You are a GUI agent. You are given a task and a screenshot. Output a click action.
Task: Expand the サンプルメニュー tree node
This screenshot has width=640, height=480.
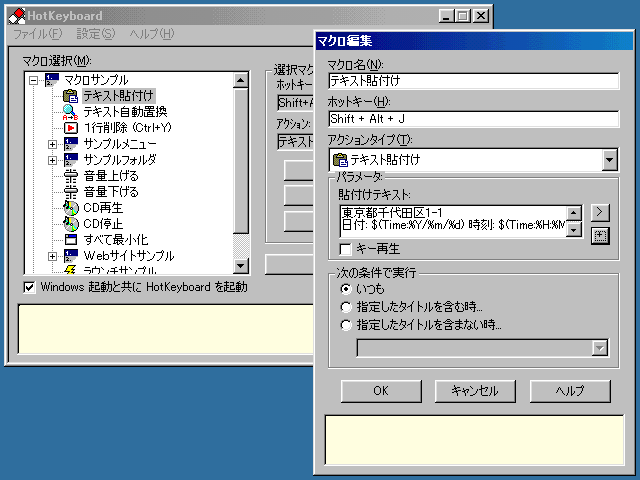[52, 144]
